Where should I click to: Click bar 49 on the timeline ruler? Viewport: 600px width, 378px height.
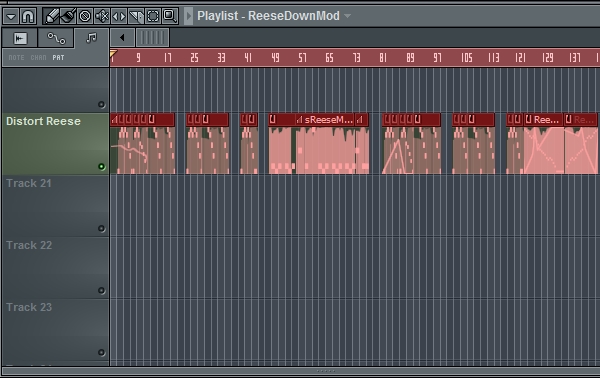click(275, 58)
